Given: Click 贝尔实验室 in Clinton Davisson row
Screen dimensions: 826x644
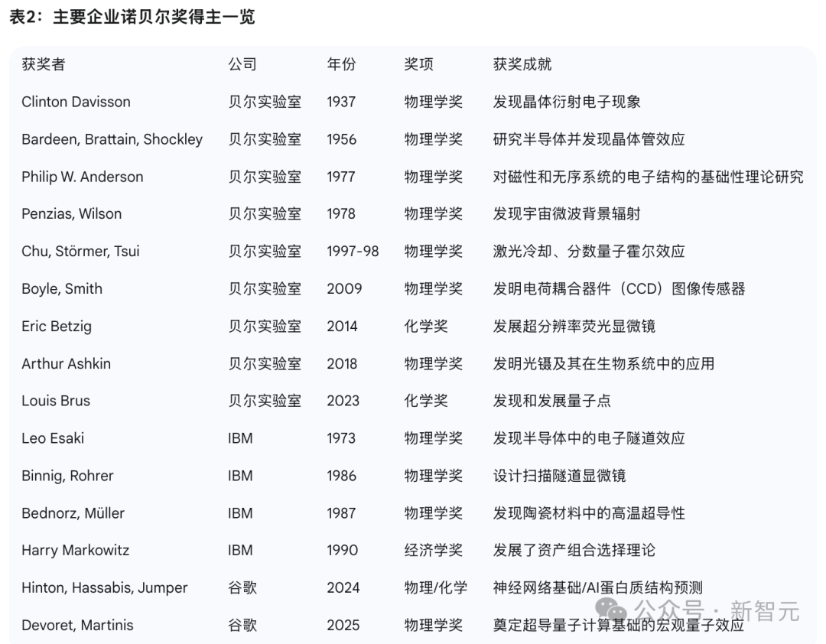Looking at the screenshot, I should (x=265, y=102).
